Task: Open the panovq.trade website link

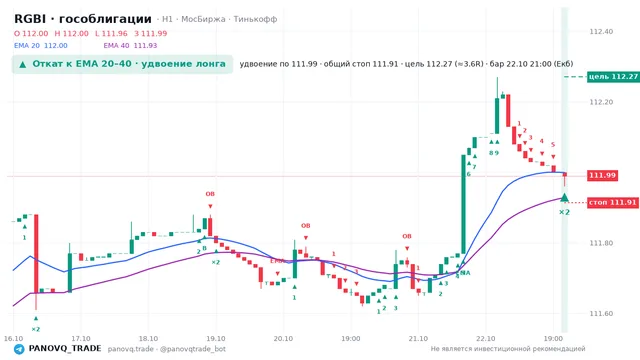Action: 131,349
